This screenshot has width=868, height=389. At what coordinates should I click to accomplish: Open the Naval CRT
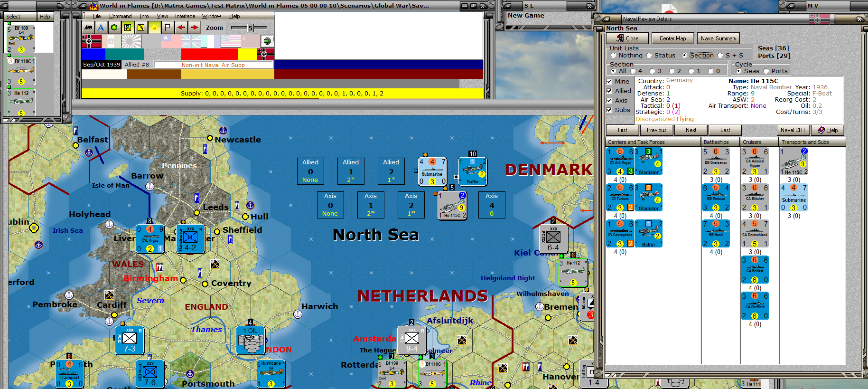point(793,130)
